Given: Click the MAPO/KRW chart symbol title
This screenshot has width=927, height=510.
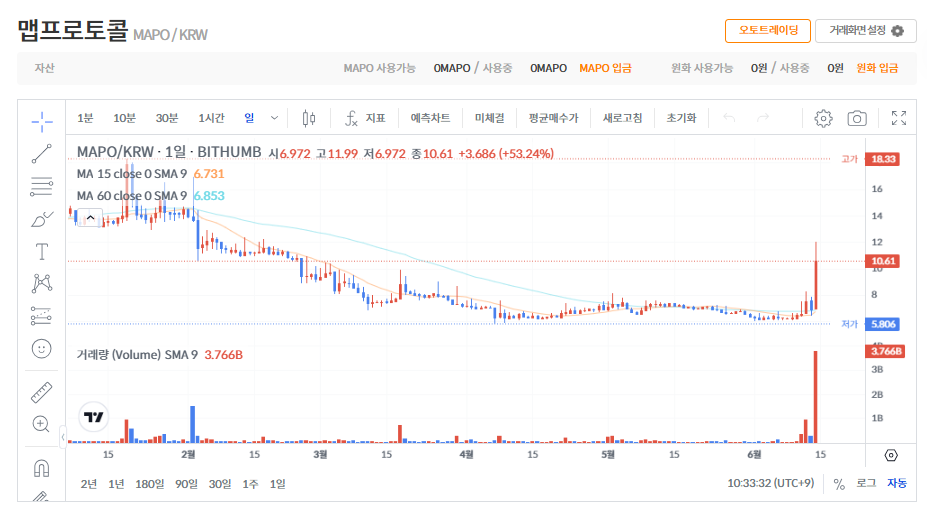Looking at the screenshot, I should pos(168,152).
